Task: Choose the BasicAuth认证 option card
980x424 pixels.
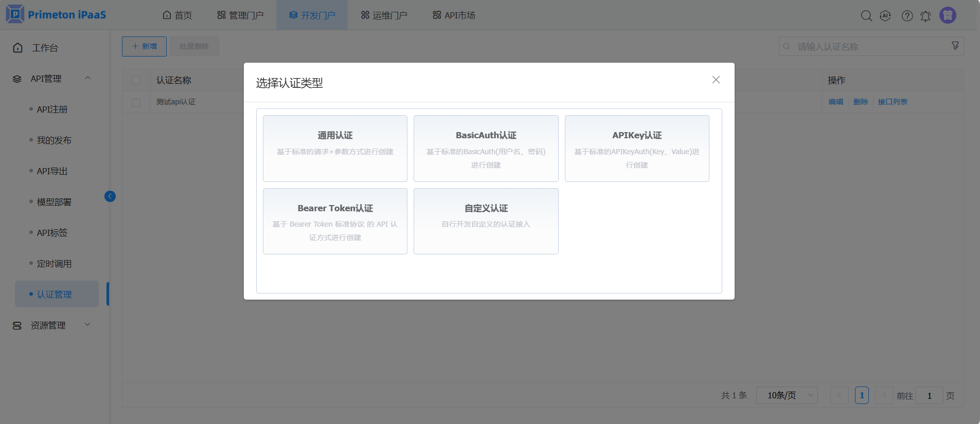Action: tap(486, 149)
